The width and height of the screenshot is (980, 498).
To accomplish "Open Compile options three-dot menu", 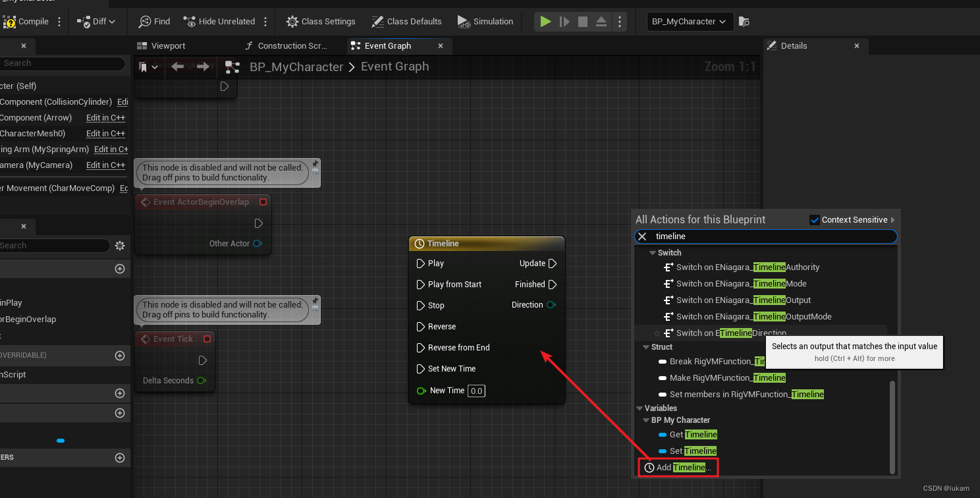I will click(x=59, y=22).
